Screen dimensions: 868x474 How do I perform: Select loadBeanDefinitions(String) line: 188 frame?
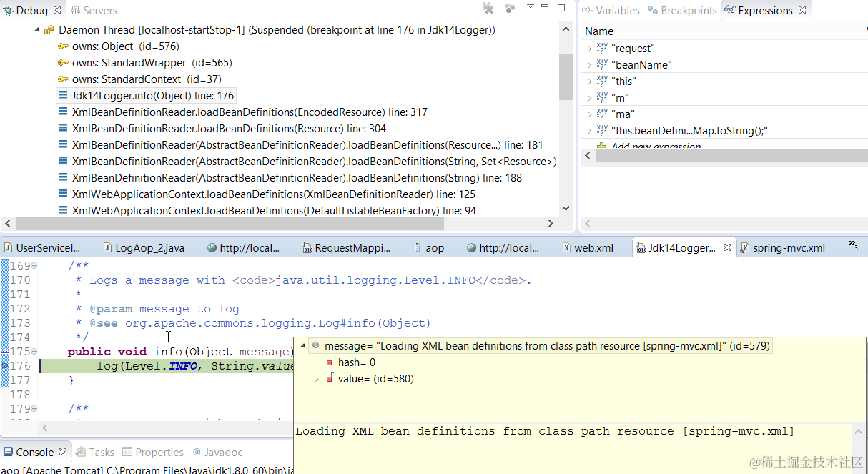tap(290, 178)
